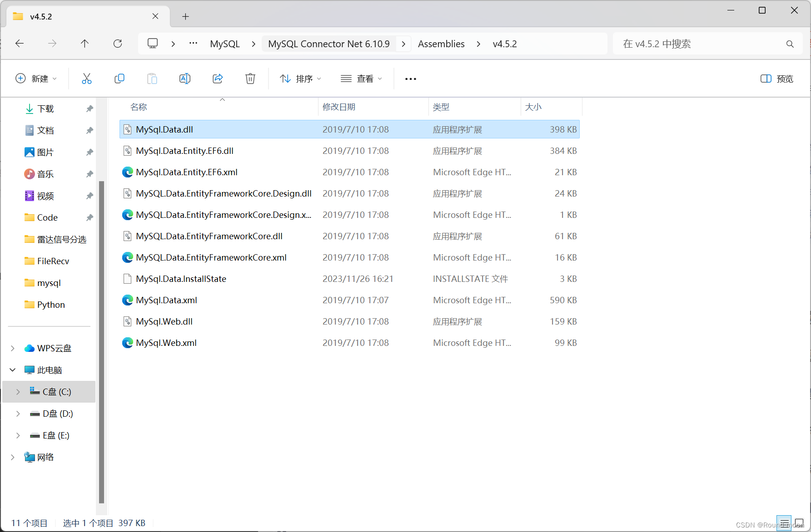Image resolution: width=811 pixels, height=532 pixels.
Task: Open the Sort dropdown menu
Action: (x=301, y=79)
